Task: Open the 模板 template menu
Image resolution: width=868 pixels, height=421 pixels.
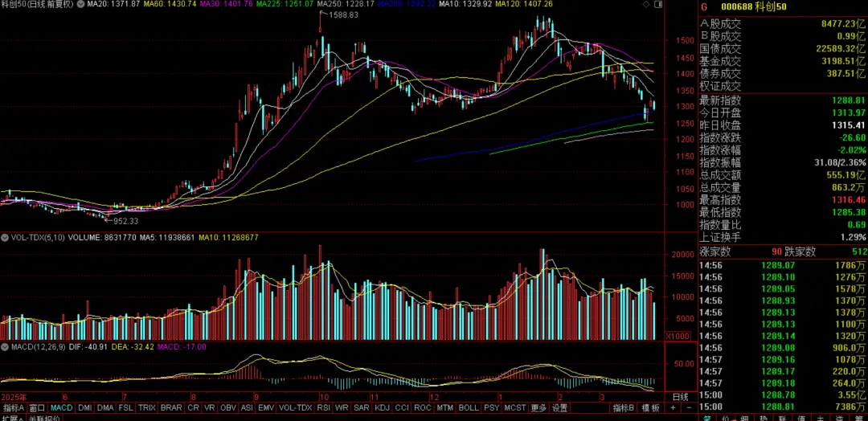Action: [x=651, y=407]
